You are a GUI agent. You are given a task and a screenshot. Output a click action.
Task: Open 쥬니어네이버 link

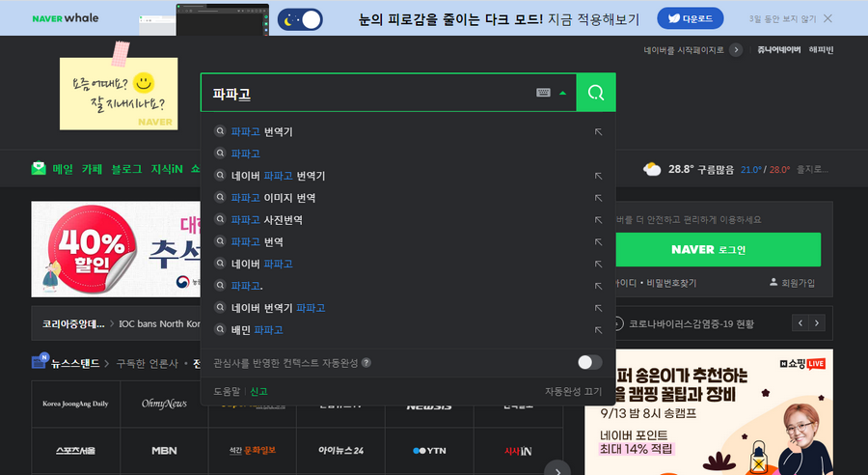tap(778, 50)
